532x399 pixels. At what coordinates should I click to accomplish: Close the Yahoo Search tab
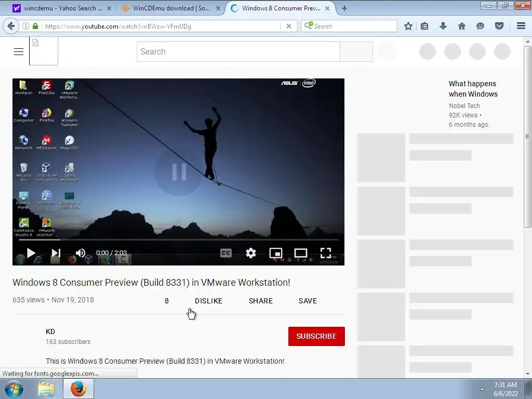[109, 8]
